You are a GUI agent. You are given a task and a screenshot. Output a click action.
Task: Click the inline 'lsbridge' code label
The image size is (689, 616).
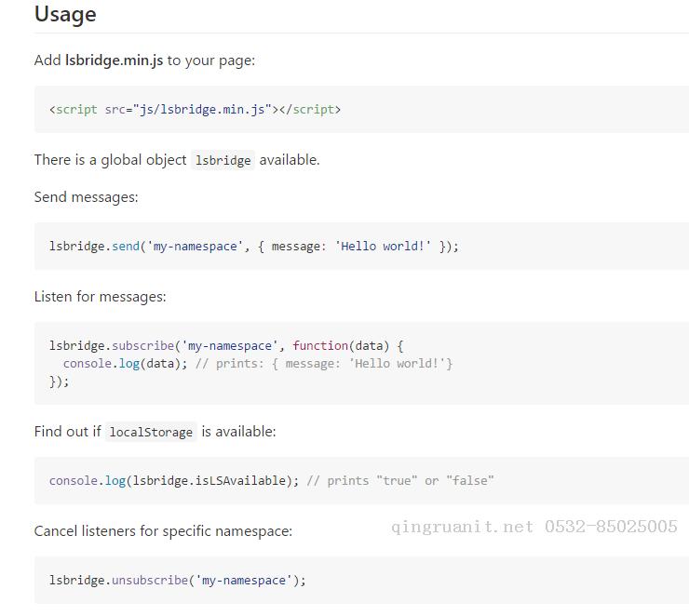(x=223, y=160)
